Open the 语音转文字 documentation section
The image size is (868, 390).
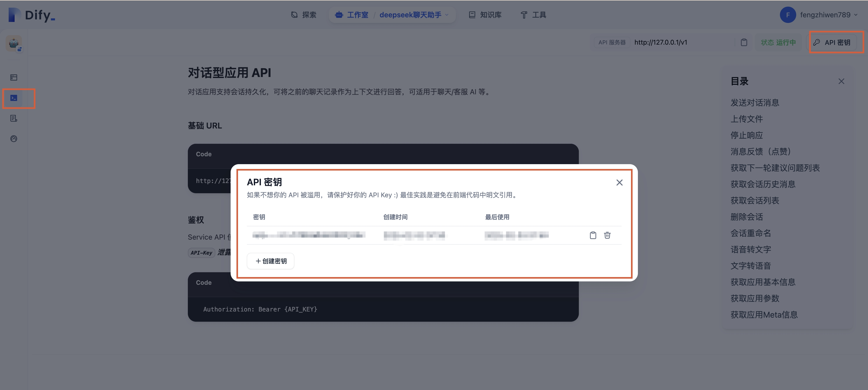751,249
